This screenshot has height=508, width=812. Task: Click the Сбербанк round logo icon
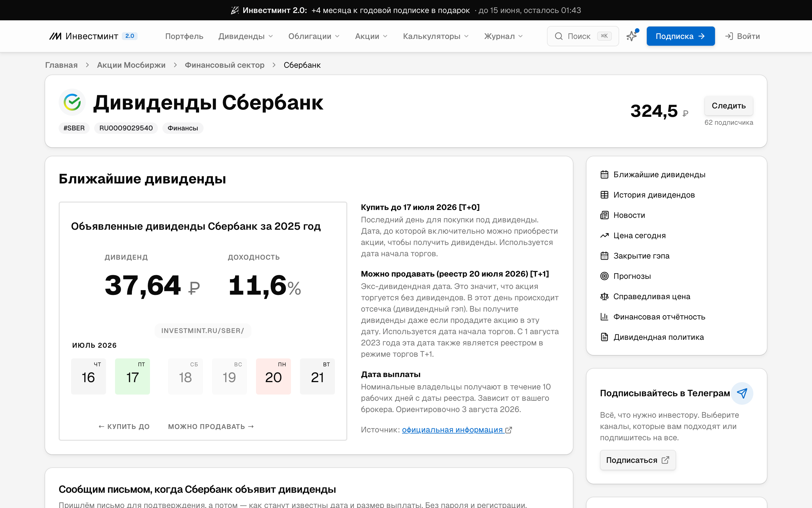72,102
